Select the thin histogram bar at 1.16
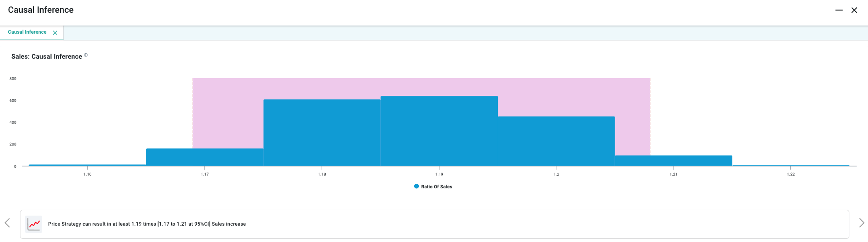The height and width of the screenshot is (242, 868). pyautogui.click(x=87, y=165)
